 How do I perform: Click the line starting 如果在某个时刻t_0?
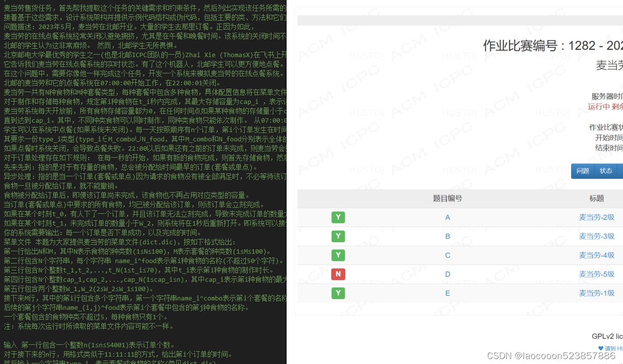point(145,214)
